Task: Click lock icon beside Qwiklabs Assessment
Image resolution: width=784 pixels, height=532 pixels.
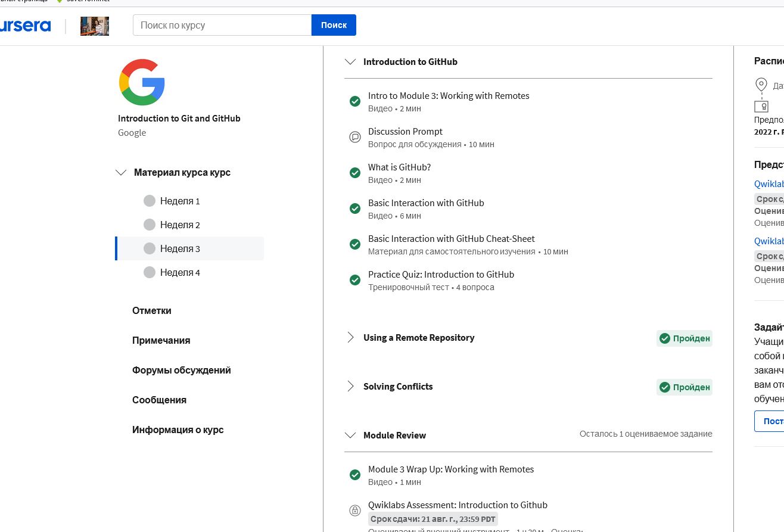Action: coord(355,511)
